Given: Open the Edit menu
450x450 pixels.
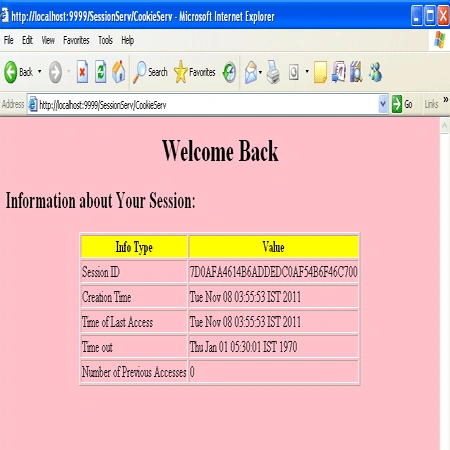Looking at the screenshot, I should [27, 40].
